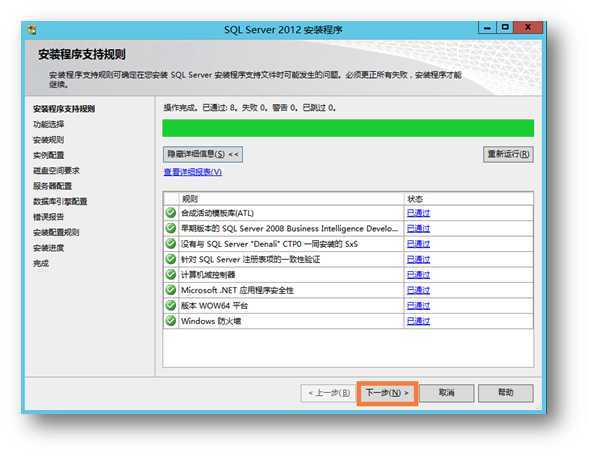This screenshot has width=589, height=456.
Task: Select 安装进度 step in sidebar
Action: [48, 248]
